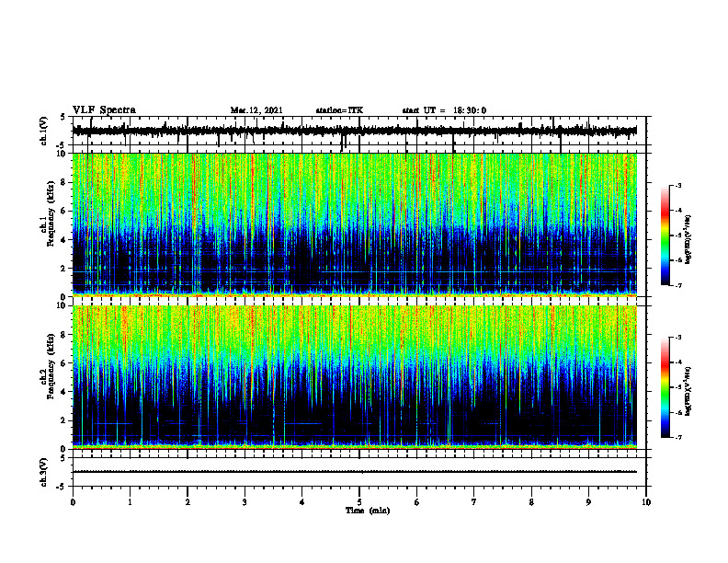Click the 'station=ITK' header label
Screen dimensions: 728x563
(x=339, y=110)
